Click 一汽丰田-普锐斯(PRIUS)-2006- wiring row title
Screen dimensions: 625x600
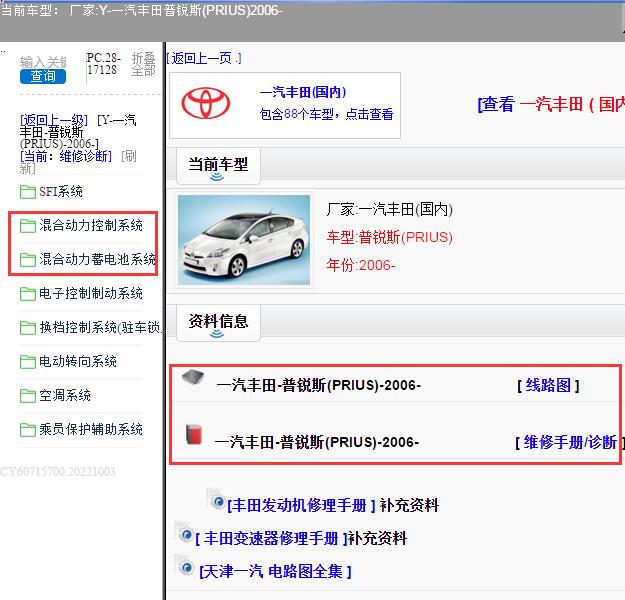pos(319,386)
